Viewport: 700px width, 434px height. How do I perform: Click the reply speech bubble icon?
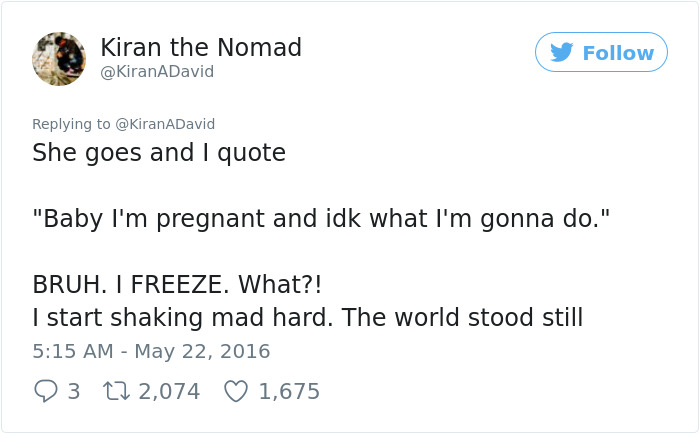click(46, 391)
